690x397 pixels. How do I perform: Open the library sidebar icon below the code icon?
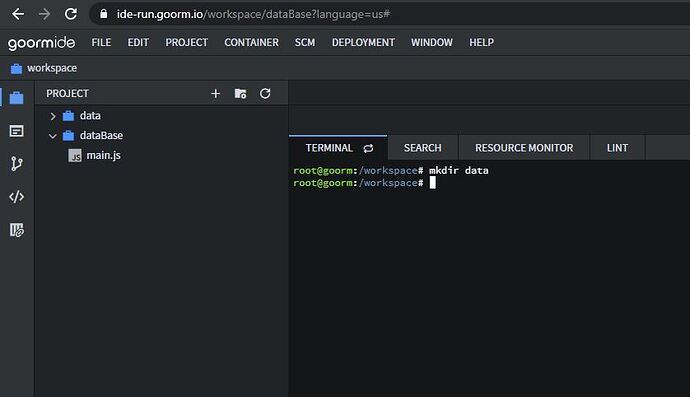[17, 230]
